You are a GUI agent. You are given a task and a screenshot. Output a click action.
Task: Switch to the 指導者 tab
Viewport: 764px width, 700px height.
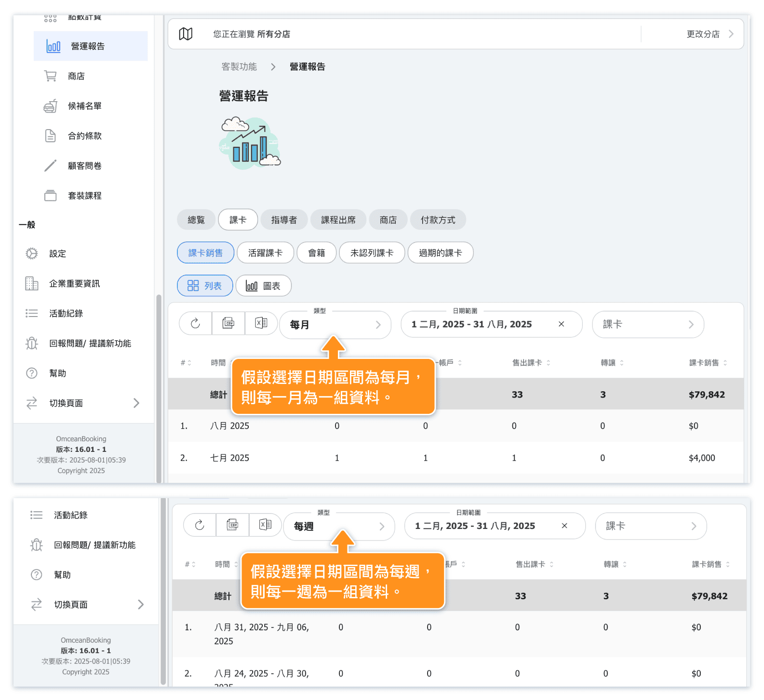click(x=284, y=220)
